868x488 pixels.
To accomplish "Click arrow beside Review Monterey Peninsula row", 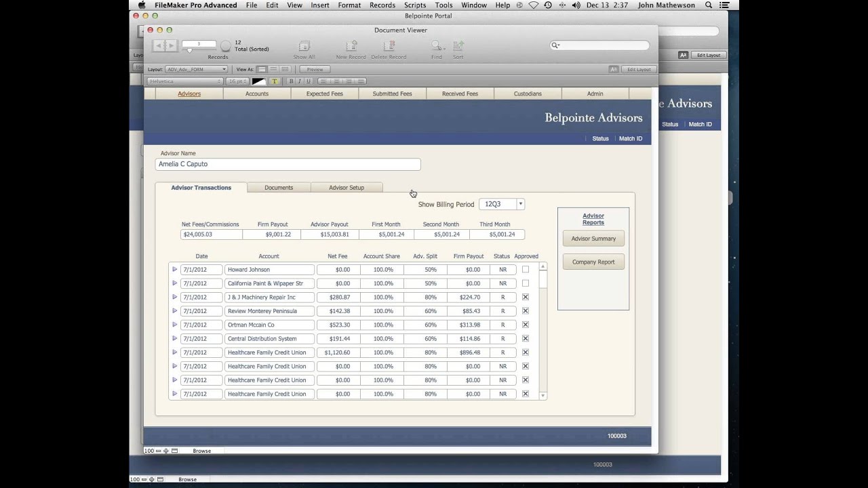I will point(174,310).
